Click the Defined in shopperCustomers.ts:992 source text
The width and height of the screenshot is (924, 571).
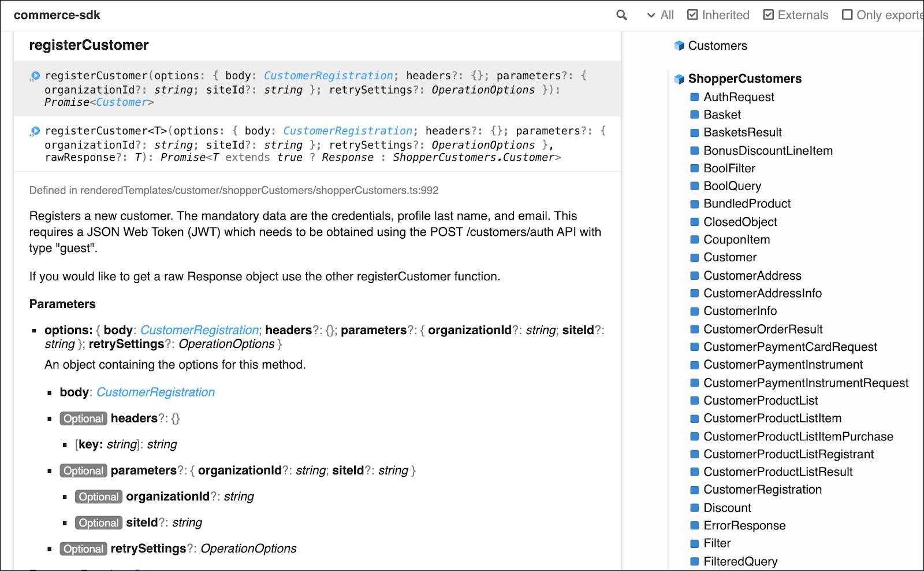(x=234, y=191)
